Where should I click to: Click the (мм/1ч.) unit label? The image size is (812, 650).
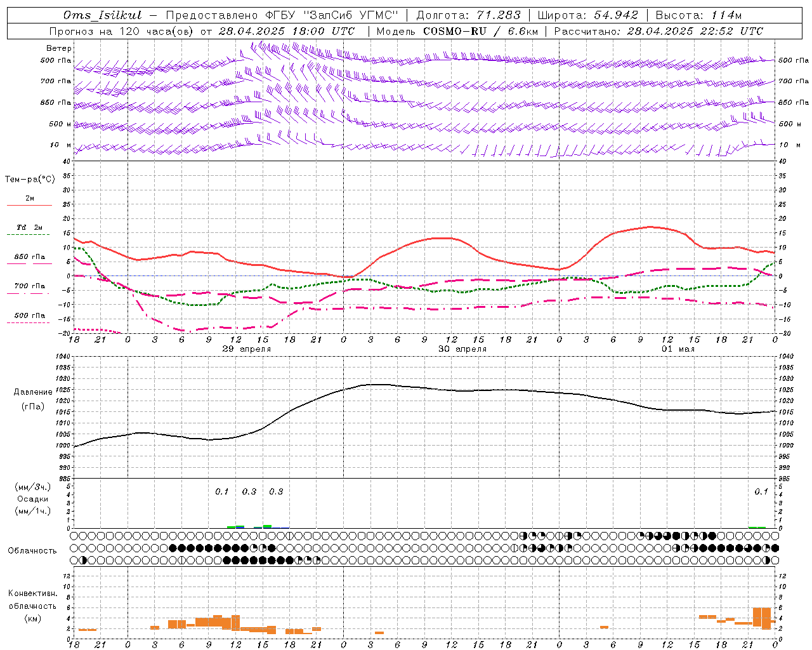point(32,511)
